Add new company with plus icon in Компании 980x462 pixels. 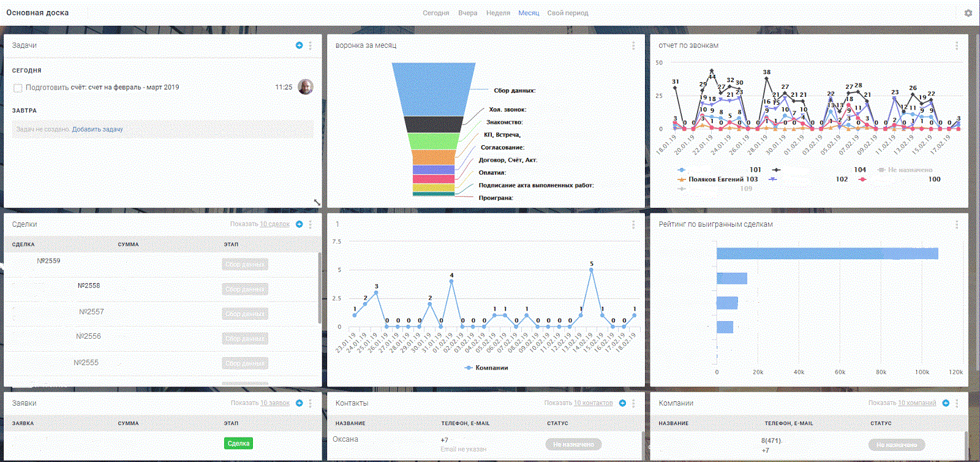(x=946, y=403)
